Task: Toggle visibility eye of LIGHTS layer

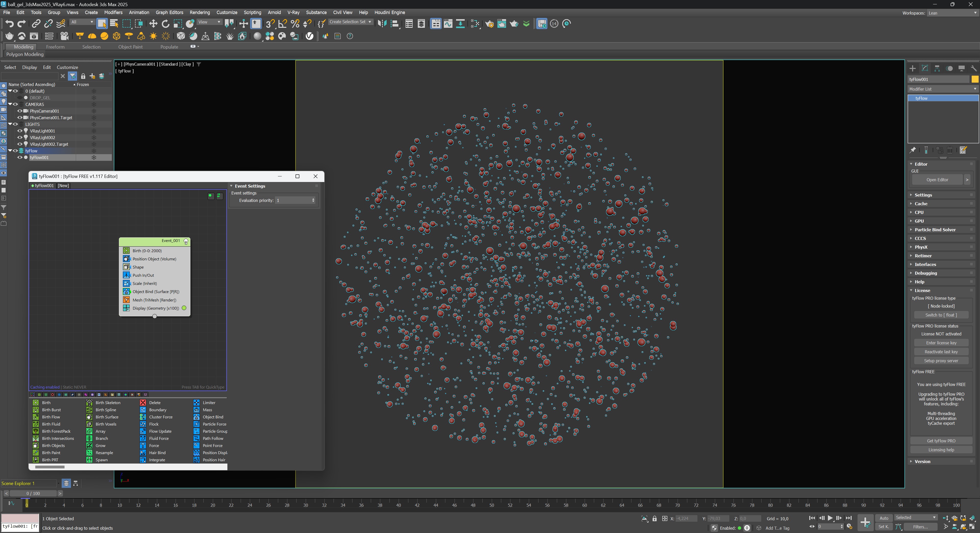Action: [x=15, y=124]
